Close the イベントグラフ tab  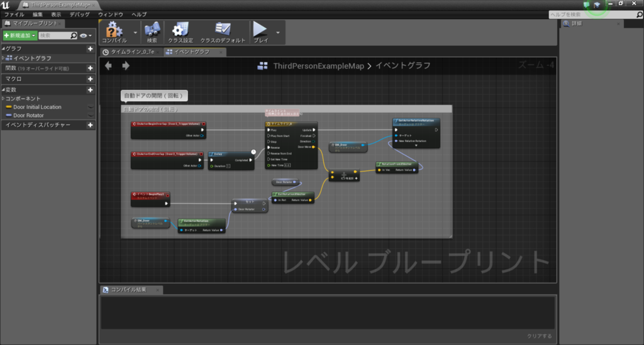click(221, 52)
